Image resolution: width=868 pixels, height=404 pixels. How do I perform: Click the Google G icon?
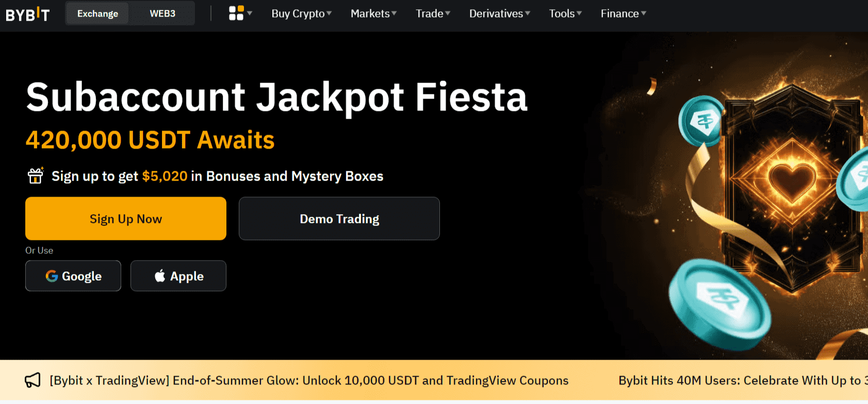(52, 276)
